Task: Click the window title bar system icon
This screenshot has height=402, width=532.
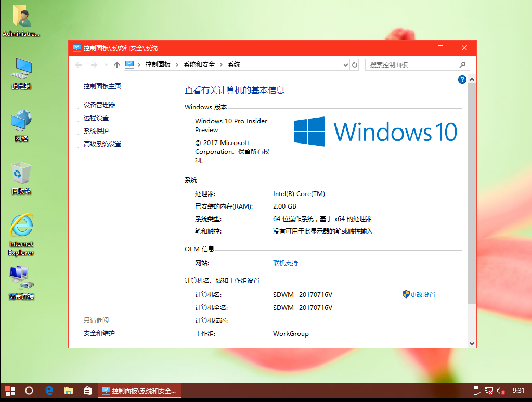Action: coord(76,48)
